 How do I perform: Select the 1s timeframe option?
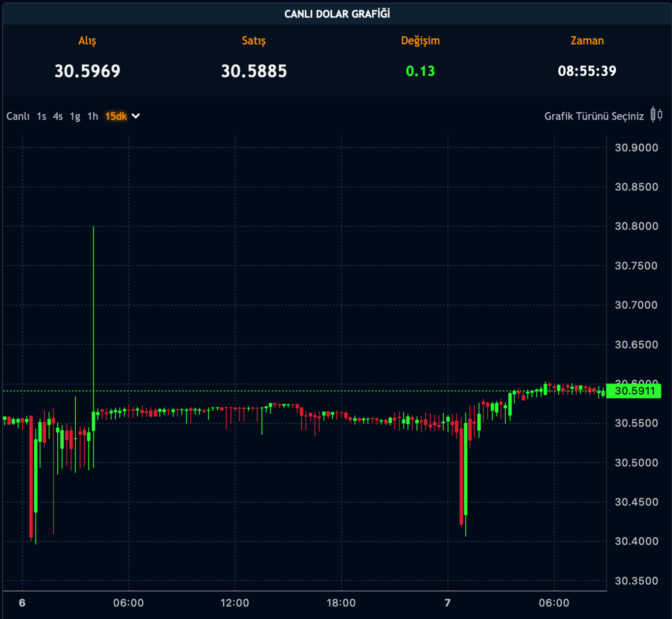[x=42, y=116]
